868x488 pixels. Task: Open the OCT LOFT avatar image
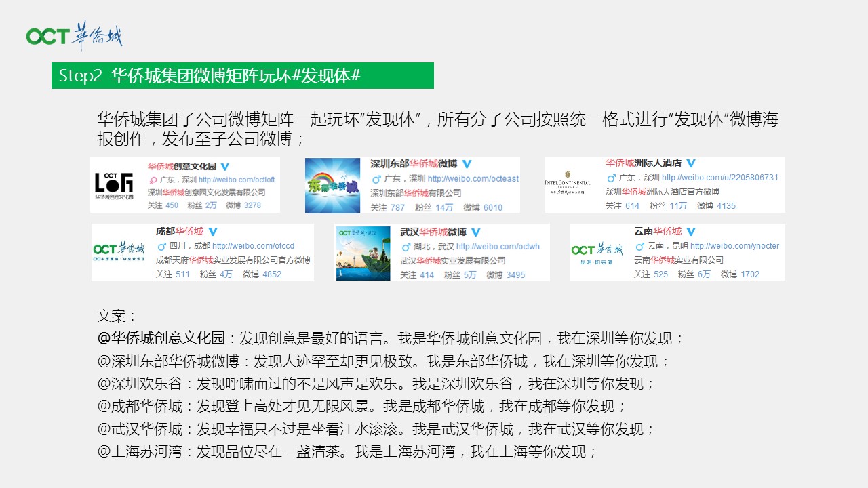114,184
